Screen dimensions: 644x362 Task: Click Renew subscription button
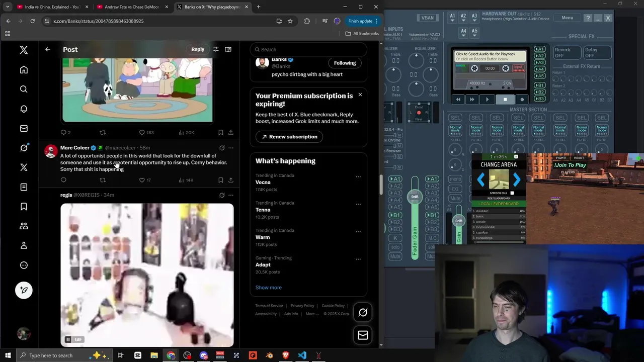[x=289, y=137]
